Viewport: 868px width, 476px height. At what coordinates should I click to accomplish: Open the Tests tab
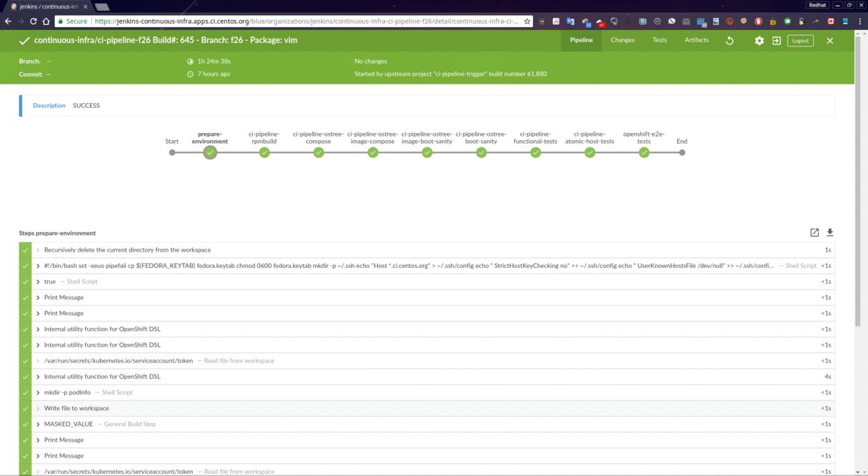659,40
